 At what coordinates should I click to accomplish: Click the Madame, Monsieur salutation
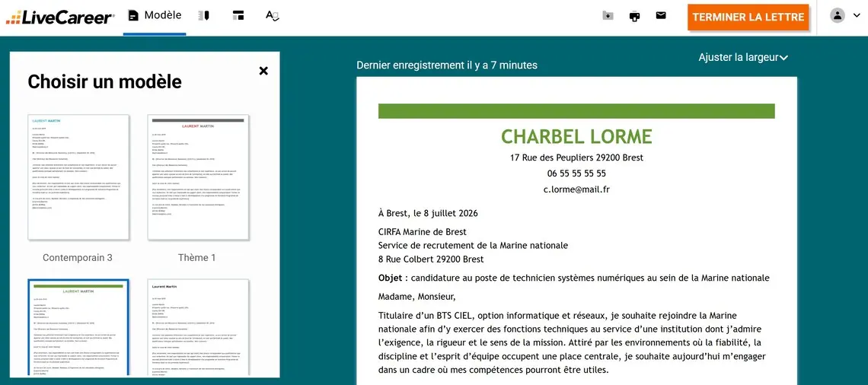416,297
